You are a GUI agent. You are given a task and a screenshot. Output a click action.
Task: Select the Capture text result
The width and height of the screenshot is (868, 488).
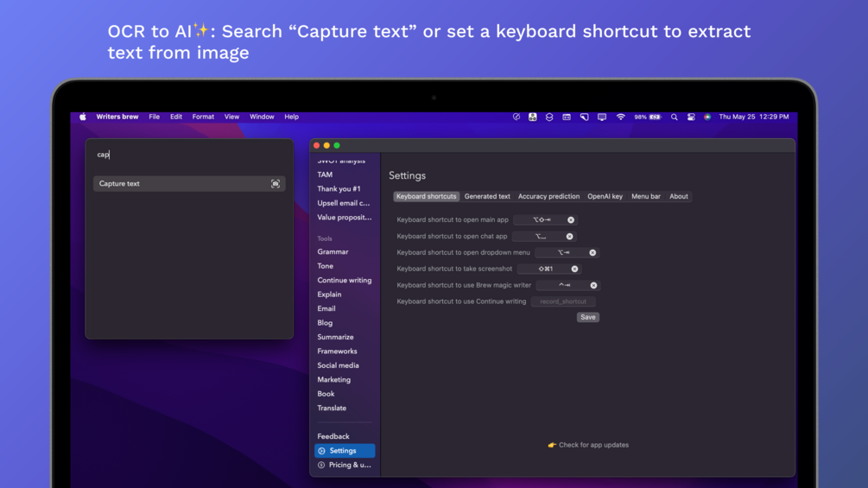coord(189,184)
